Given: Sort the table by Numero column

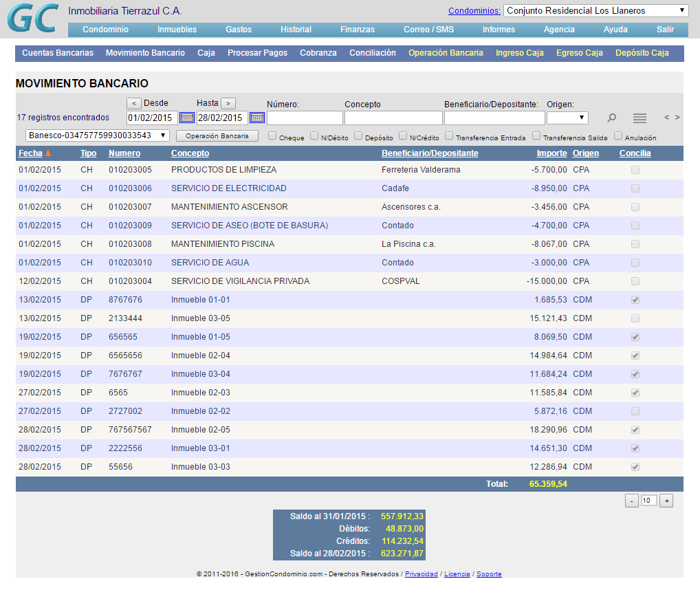Looking at the screenshot, I should [x=124, y=153].
